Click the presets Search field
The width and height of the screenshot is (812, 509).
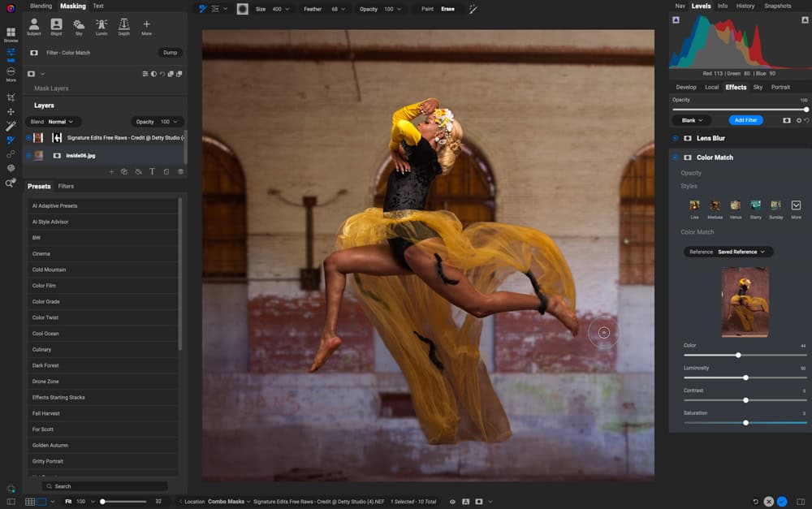coord(106,486)
